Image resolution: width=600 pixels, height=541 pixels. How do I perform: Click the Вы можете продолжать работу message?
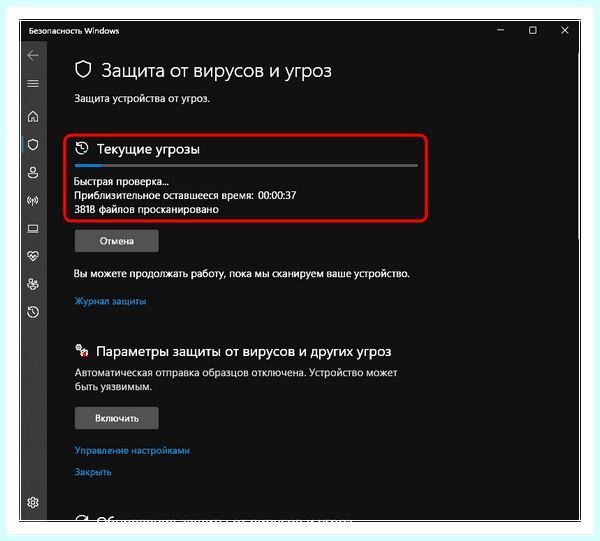coord(241,274)
